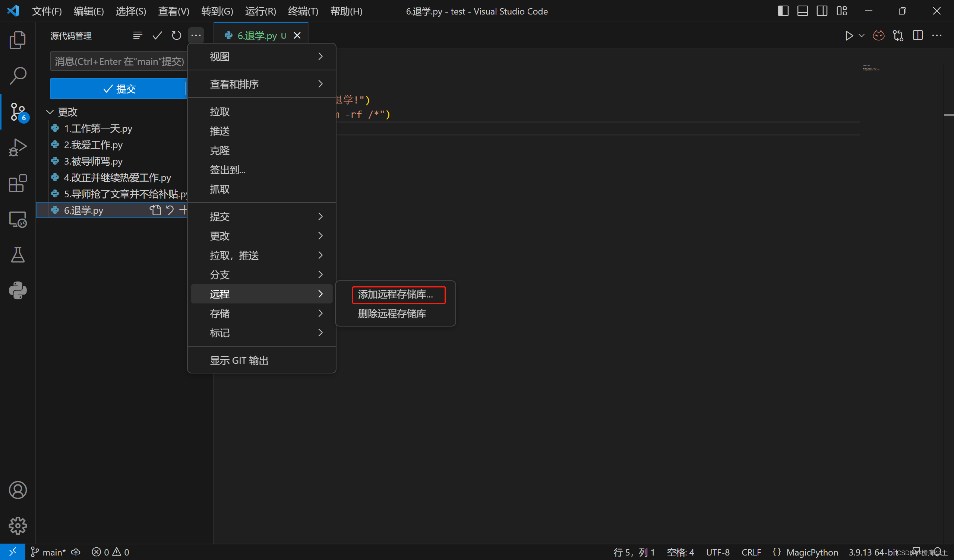Toggle secondary side bar layout button

pyautogui.click(x=822, y=11)
